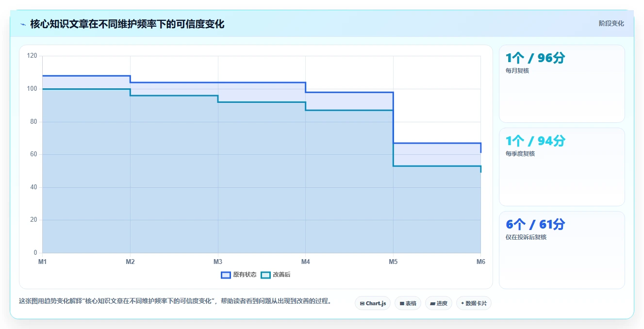The image size is (644, 329).
Task: Click the 1个 / 94分 value
Action: tap(535, 141)
